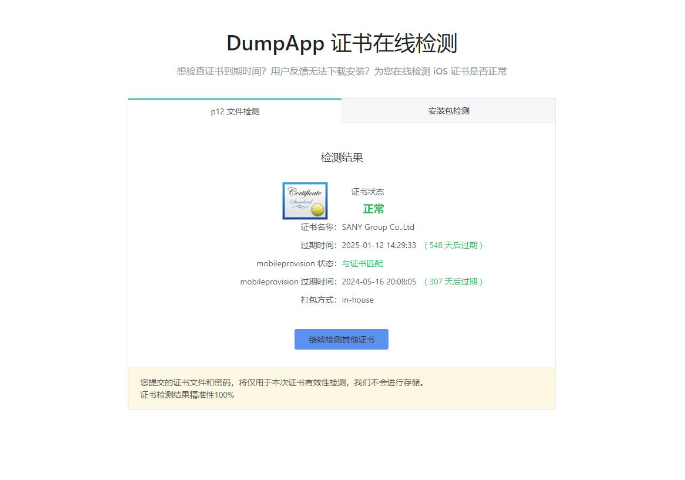Select mobileprovision expiry 2024-05-16 20:08:05
The width and height of the screenshot is (685, 480).
(x=379, y=282)
